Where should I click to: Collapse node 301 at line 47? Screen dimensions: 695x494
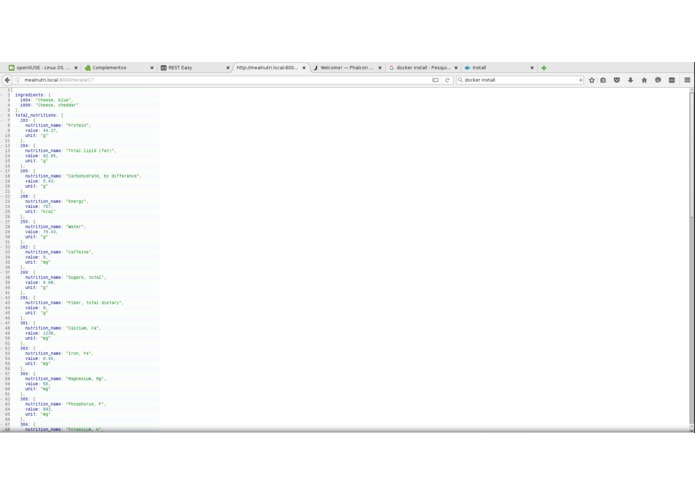tap(2, 323)
